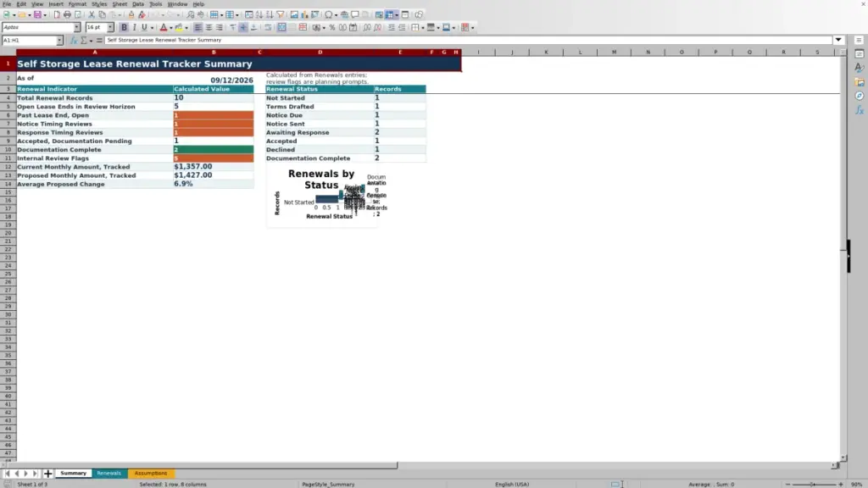Image resolution: width=868 pixels, height=488 pixels.
Task: Open the sidebar Styles panel icon
Action: coord(860,68)
